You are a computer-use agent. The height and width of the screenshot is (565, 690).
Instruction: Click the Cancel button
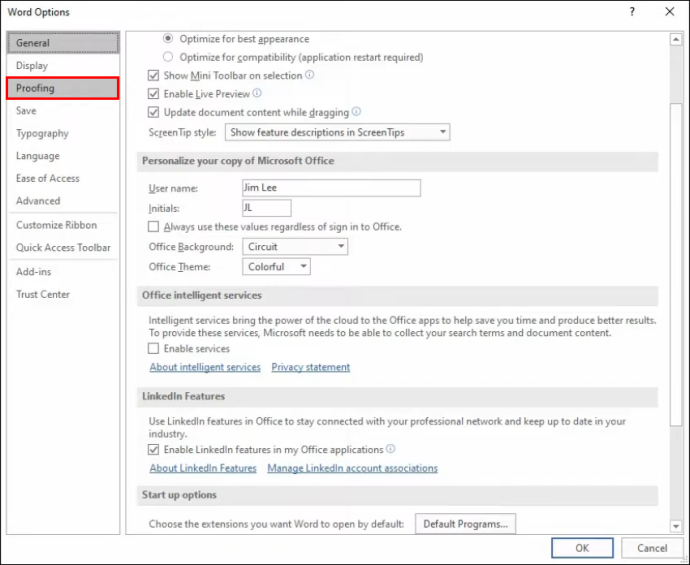tap(652, 548)
